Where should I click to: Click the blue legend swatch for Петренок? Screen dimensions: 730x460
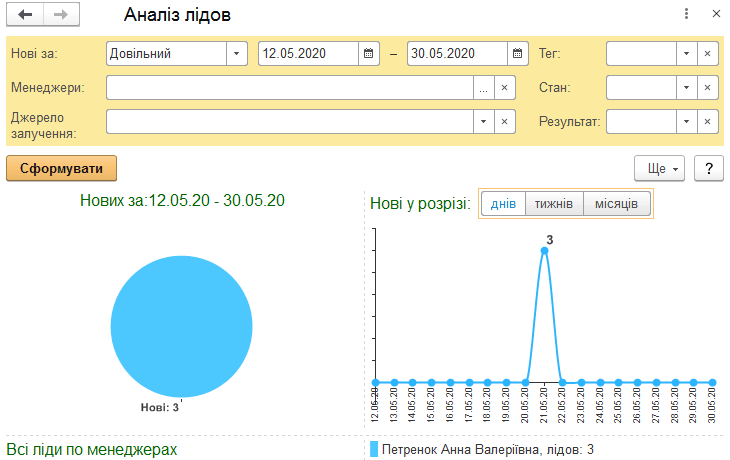pos(374,449)
